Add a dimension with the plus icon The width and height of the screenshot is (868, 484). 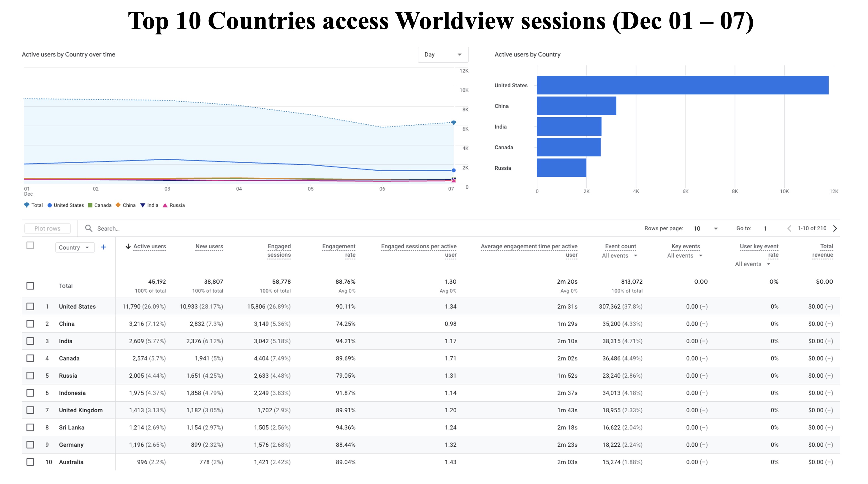coord(103,247)
